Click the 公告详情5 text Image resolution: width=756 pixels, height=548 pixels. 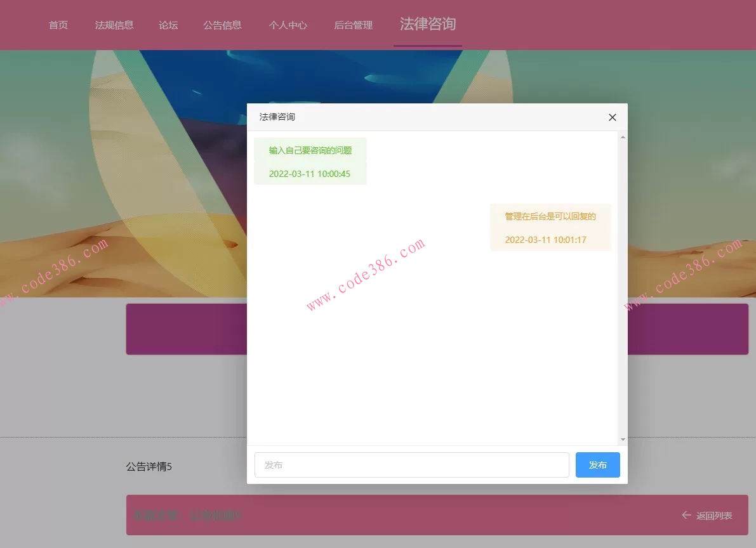[x=149, y=467]
